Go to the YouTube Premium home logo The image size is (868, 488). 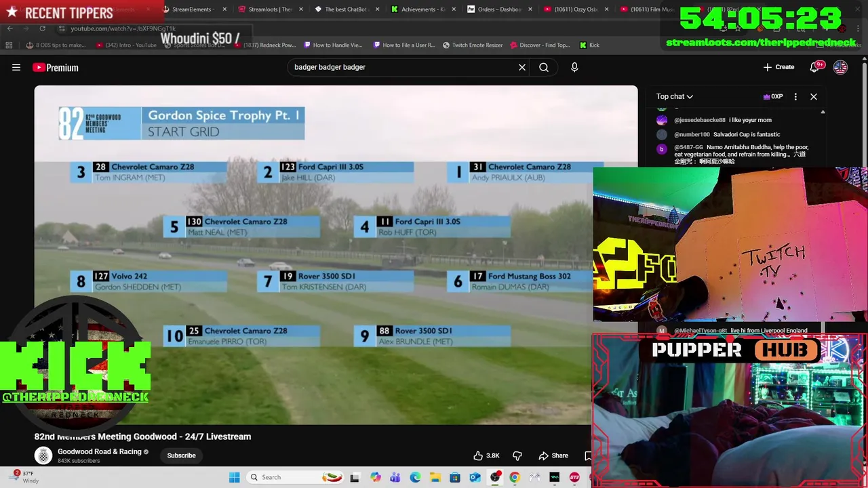[56, 67]
